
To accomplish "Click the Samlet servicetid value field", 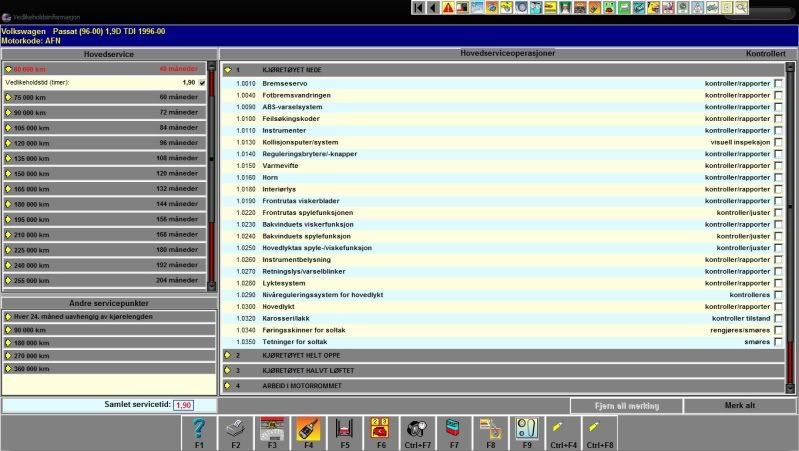I will coord(183,405).
